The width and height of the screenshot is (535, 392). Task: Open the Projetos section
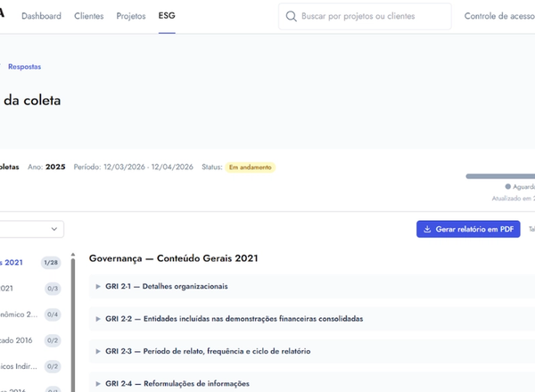(x=131, y=16)
